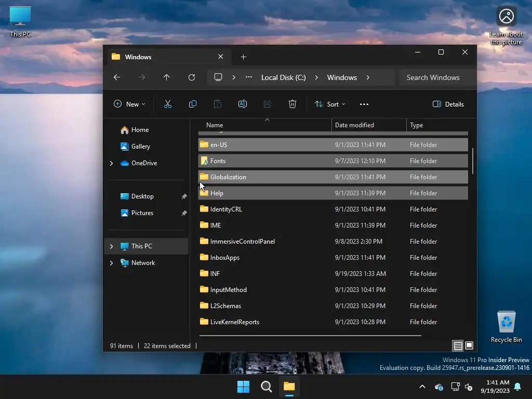Expand chevron after Windows breadcrumb
Screen dimensions: 532x399
368,77
